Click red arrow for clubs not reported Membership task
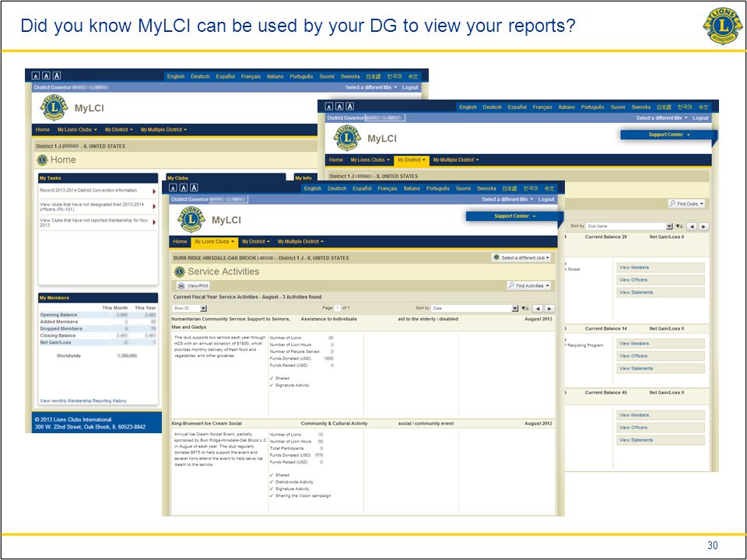The height and width of the screenshot is (560, 747). coord(154,222)
